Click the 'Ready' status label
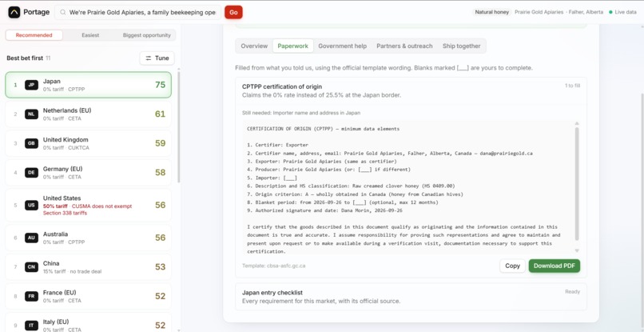 click(x=573, y=292)
